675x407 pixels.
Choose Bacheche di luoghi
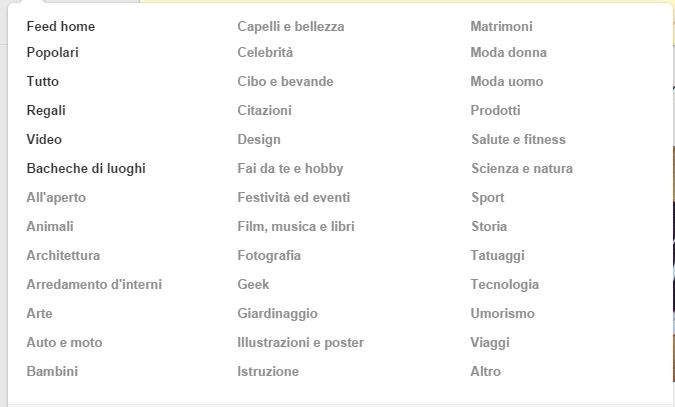click(86, 168)
